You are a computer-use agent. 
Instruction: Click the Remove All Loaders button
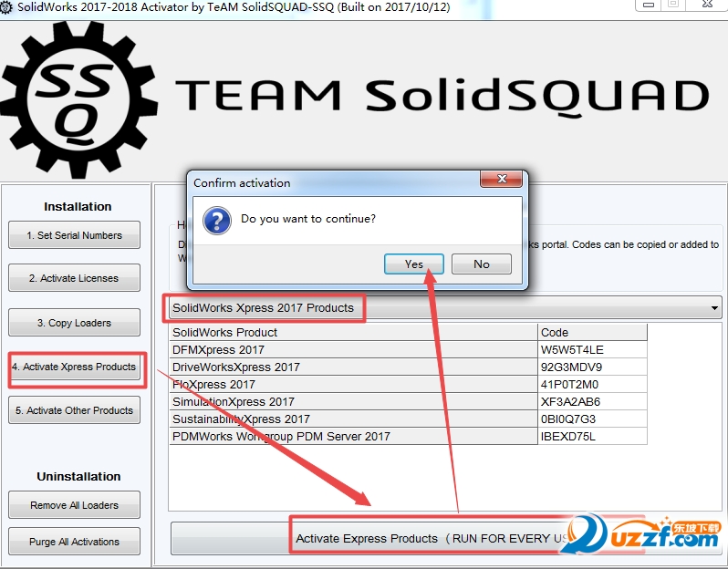pyautogui.click(x=74, y=505)
